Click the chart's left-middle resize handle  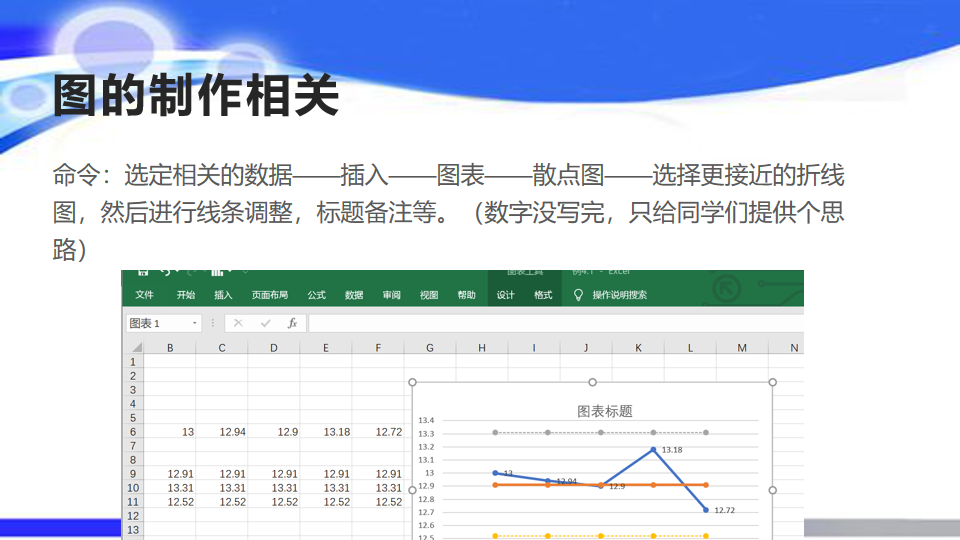tap(412, 490)
